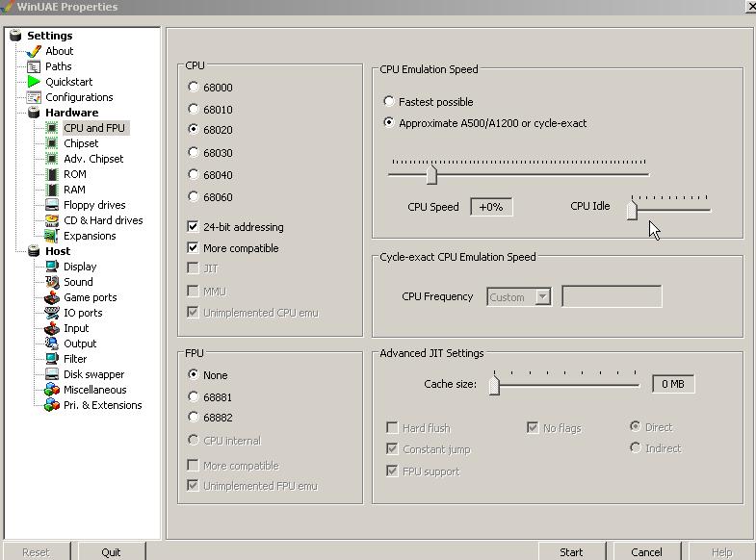Viewport: 756px width, 560px height.
Task: Open the CPU Frequency Custom dropdown
Action: tap(543, 296)
